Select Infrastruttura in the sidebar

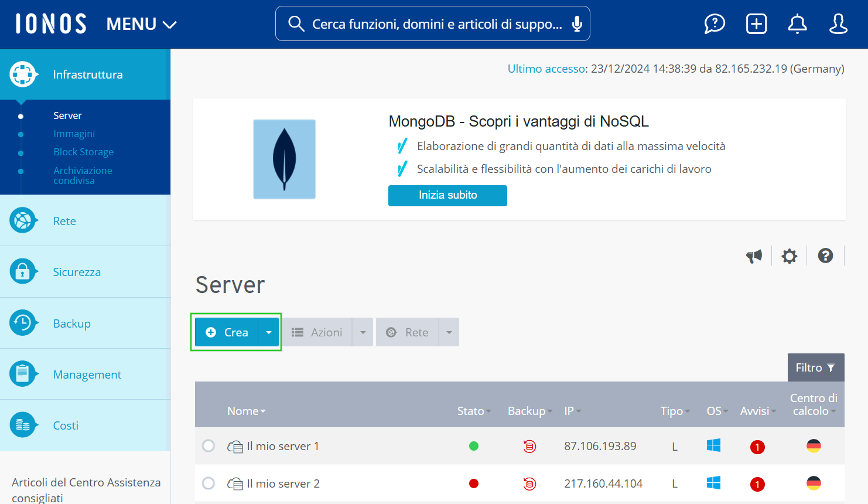85,74
